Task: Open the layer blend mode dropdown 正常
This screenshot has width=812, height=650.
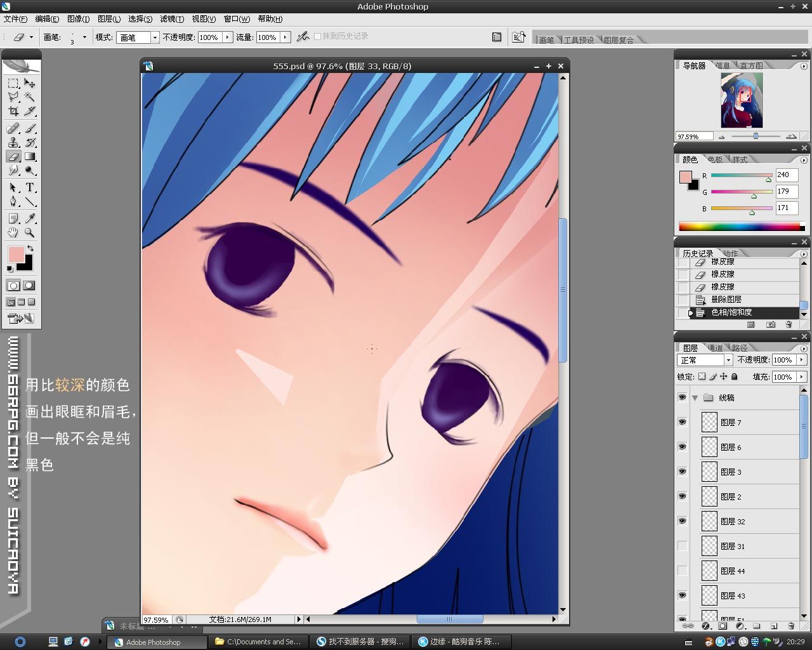Action: (705, 360)
